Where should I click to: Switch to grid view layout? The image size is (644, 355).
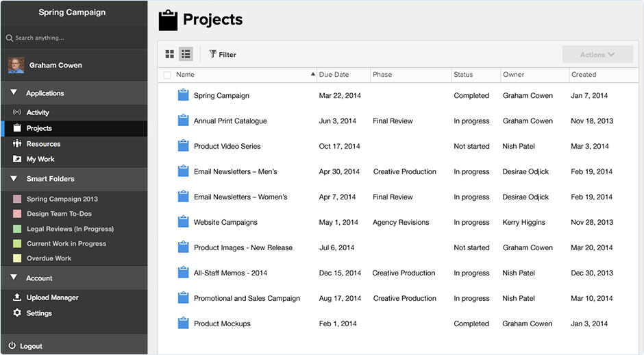pyautogui.click(x=170, y=54)
